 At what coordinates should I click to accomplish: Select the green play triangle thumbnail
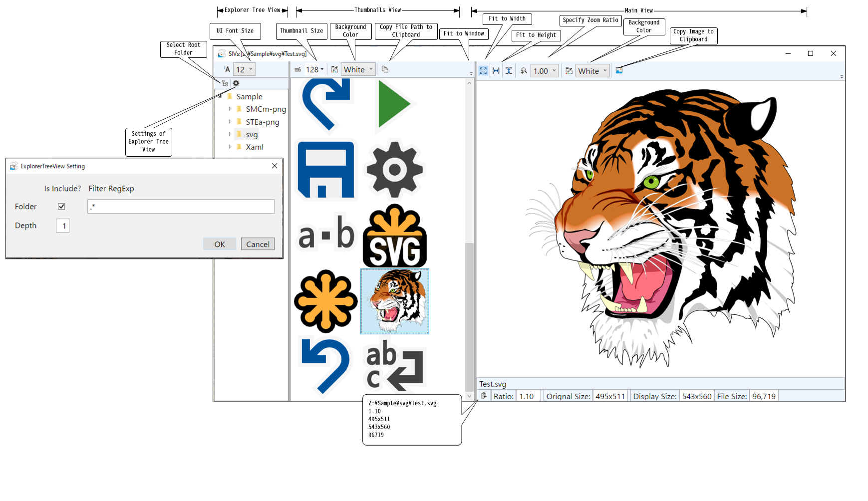click(394, 106)
